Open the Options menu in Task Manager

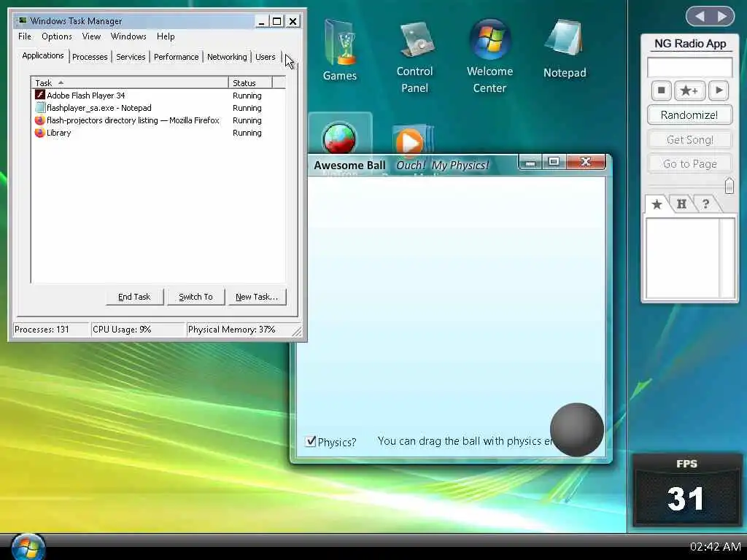tap(57, 36)
